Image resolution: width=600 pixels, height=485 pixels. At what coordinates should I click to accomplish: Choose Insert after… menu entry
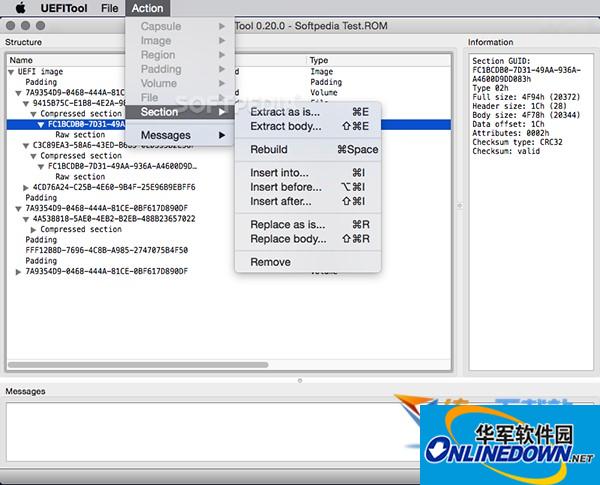308,201
